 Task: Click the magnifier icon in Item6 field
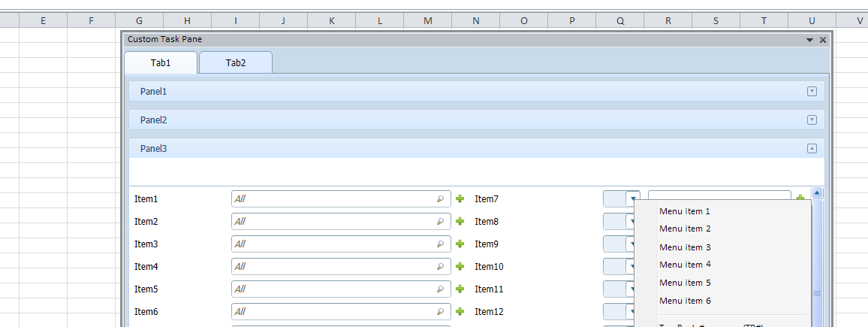440,311
